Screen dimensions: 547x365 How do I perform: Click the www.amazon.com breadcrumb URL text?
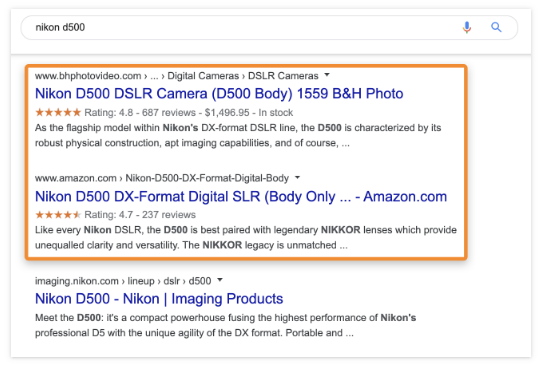point(162,178)
